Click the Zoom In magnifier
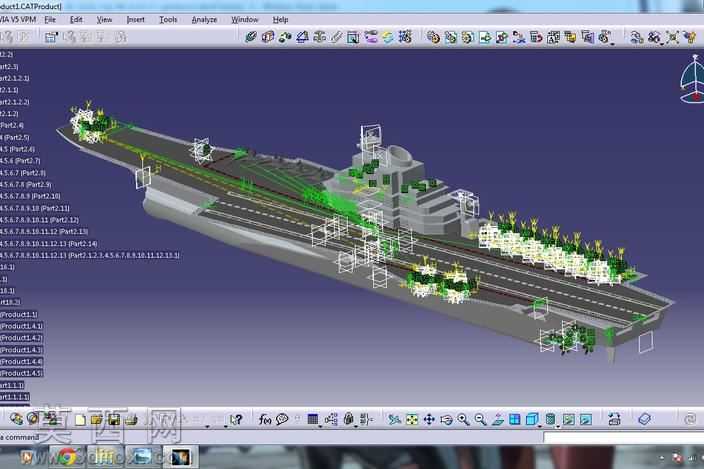 463,420
